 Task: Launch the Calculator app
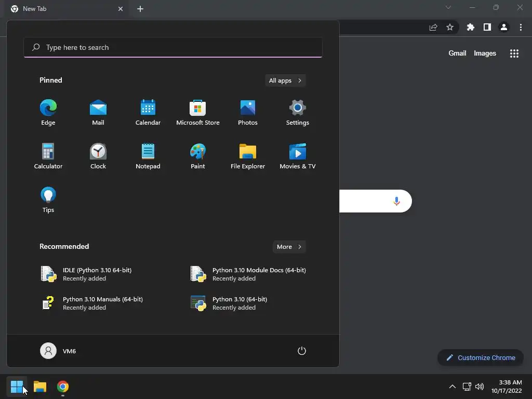(48, 156)
